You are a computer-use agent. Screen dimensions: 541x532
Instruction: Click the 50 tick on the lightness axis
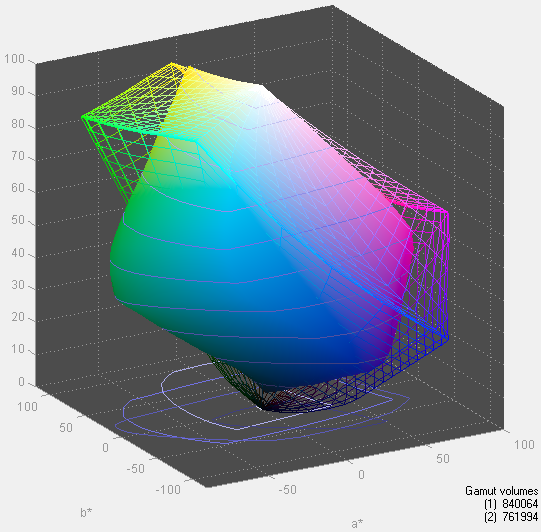click(18, 220)
